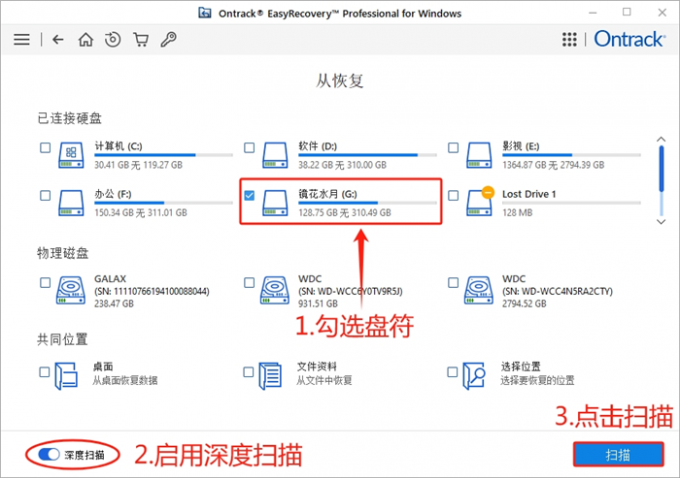Click the resume recovery circular arrow icon

coord(113,39)
